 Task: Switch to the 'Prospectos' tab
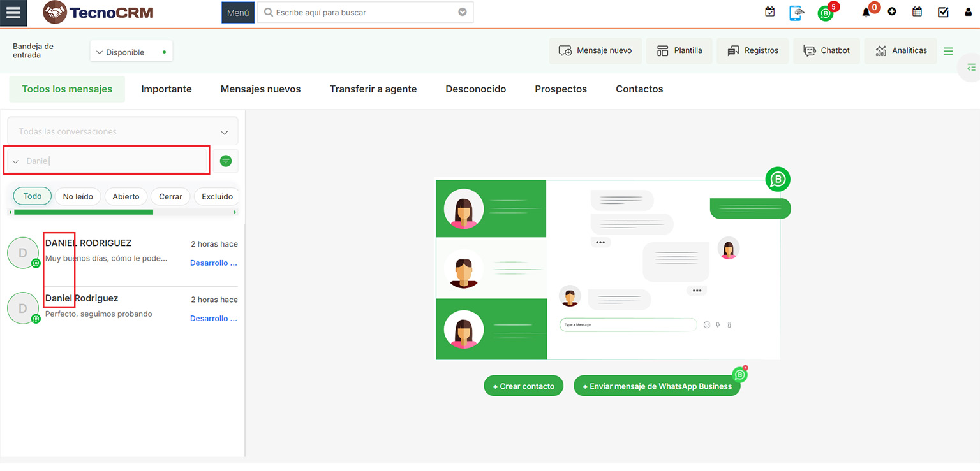coord(560,89)
